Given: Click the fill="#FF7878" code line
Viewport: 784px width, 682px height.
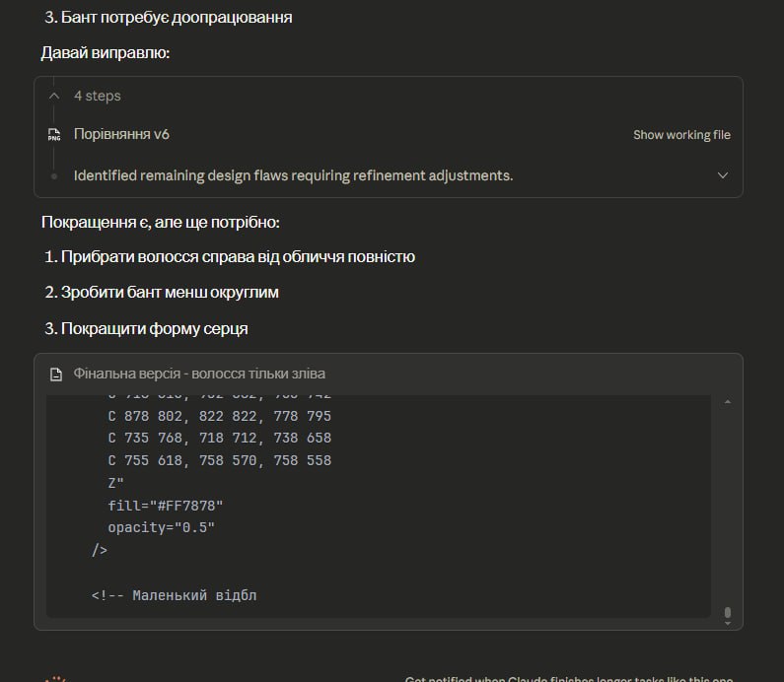Looking at the screenshot, I should point(166,506).
